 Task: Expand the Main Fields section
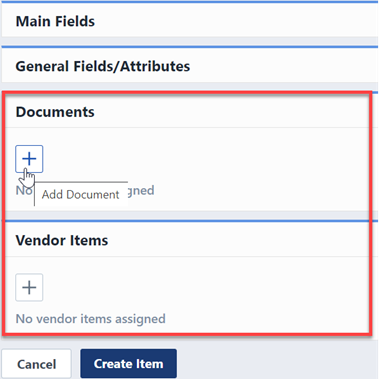(x=190, y=21)
